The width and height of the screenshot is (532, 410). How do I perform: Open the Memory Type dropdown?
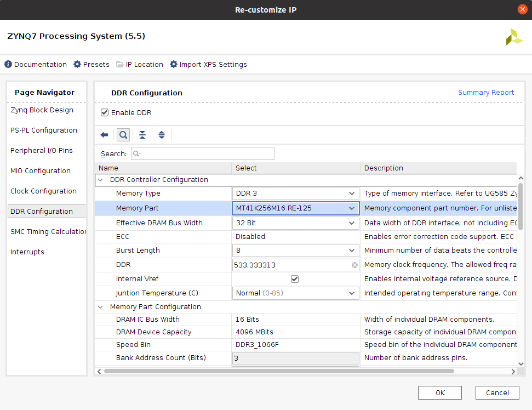(295, 193)
